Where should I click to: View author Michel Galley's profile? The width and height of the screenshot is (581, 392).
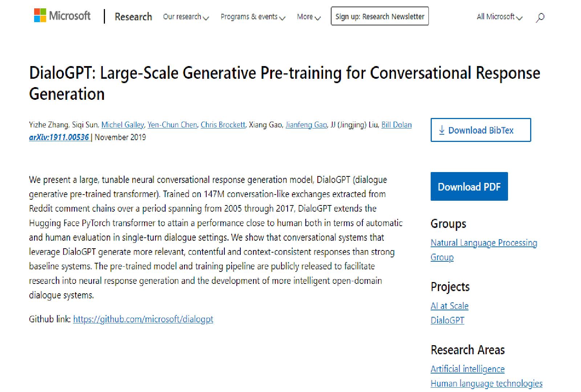(x=122, y=125)
